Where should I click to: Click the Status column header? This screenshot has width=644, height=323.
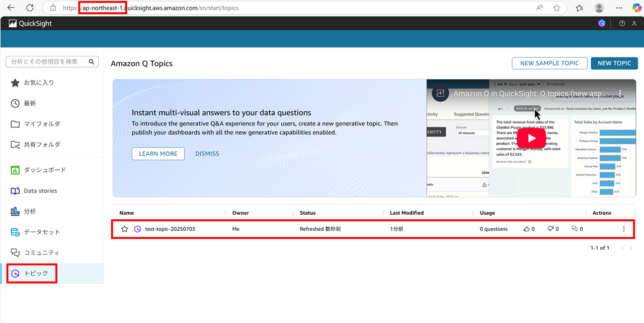(x=308, y=213)
